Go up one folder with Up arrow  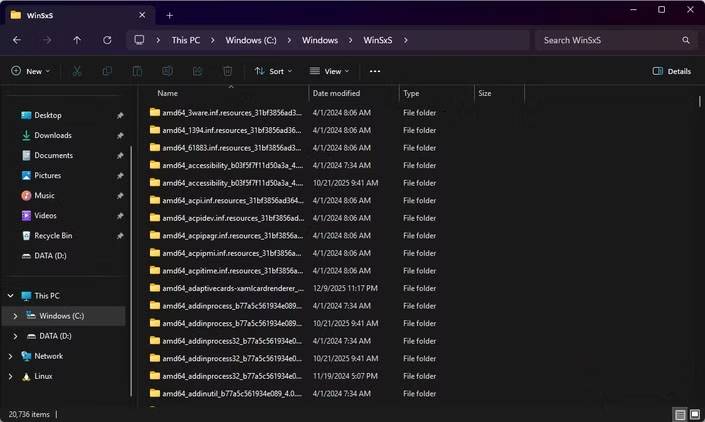point(77,40)
